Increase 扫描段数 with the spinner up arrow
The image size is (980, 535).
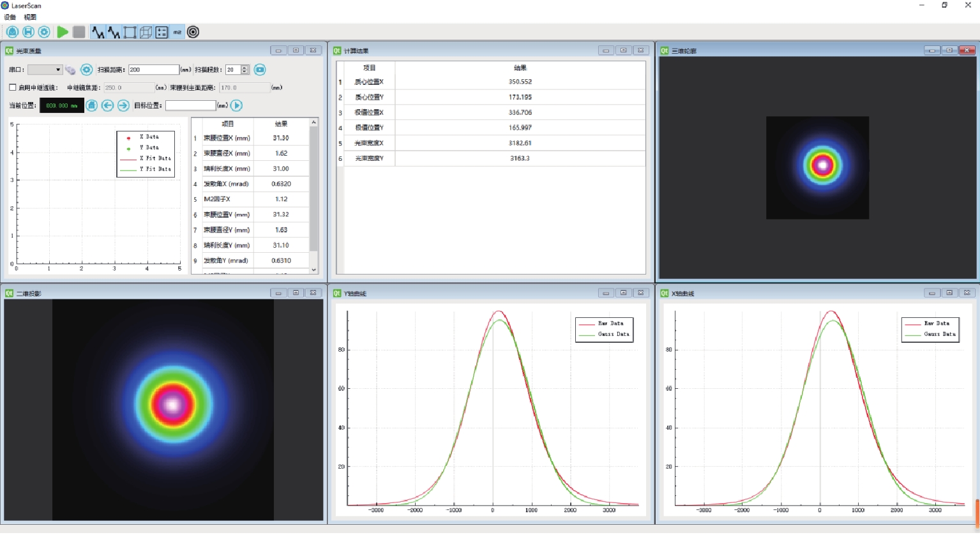pos(245,67)
